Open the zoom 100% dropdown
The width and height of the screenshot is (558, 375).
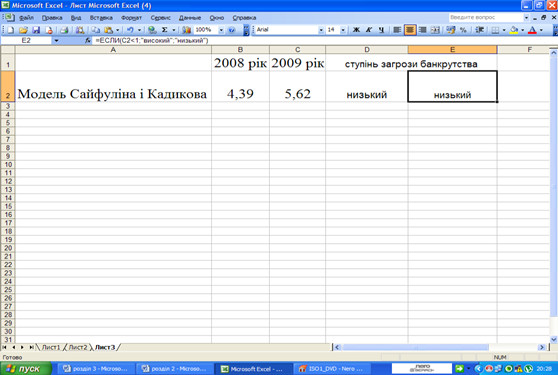221,30
